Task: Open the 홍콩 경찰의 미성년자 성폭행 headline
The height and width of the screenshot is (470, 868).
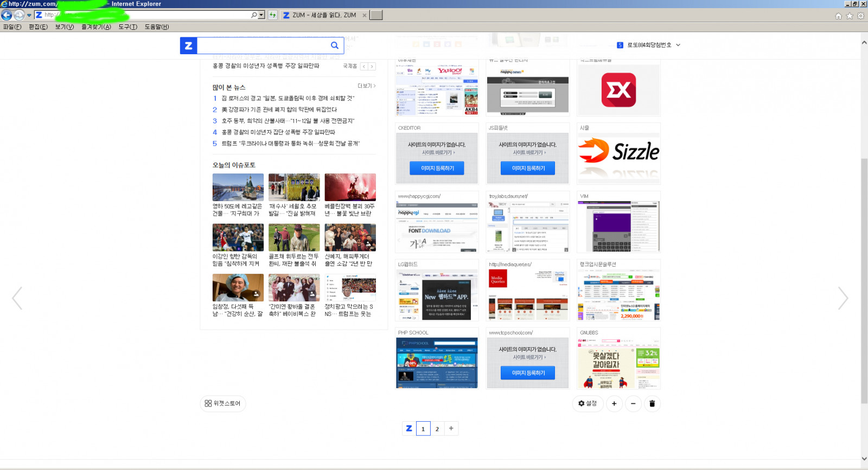Action: 266,66
